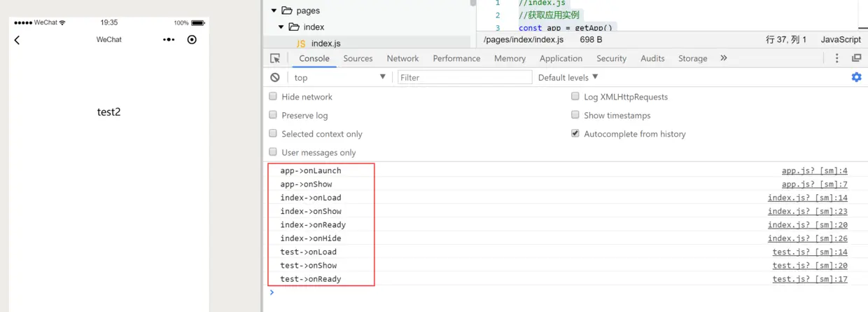Enable the Preserve log checkbox

coord(273,115)
